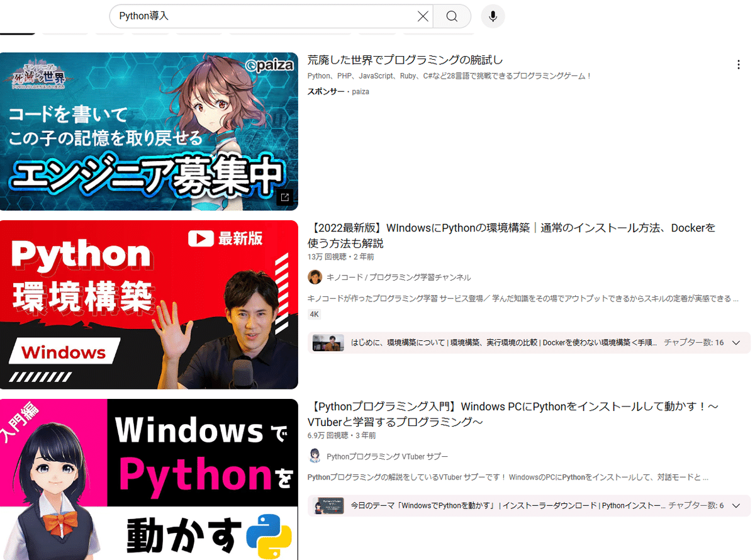Expand chapters chevron for チャプター数: 6

tap(737, 505)
